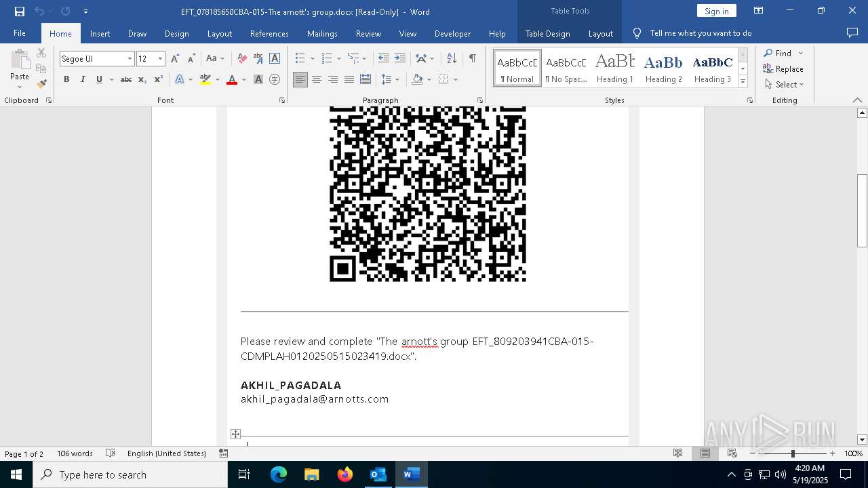Open Customize Quick Access Toolbar dropdown
Viewport: 868px width, 488px height.
point(85,12)
